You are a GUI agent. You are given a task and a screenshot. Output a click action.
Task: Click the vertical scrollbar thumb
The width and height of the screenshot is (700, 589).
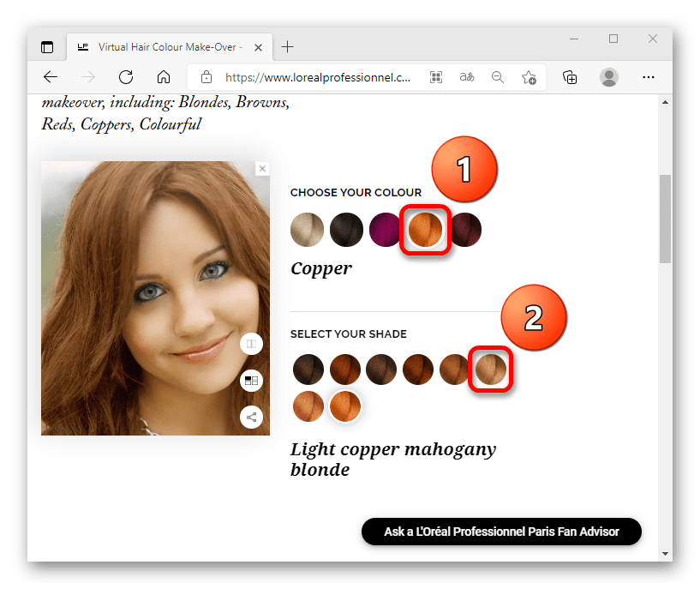click(x=665, y=219)
